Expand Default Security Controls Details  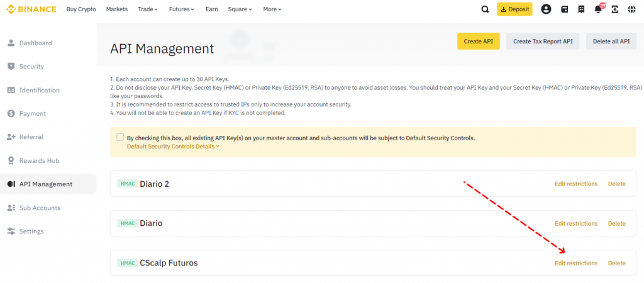point(173,147)
